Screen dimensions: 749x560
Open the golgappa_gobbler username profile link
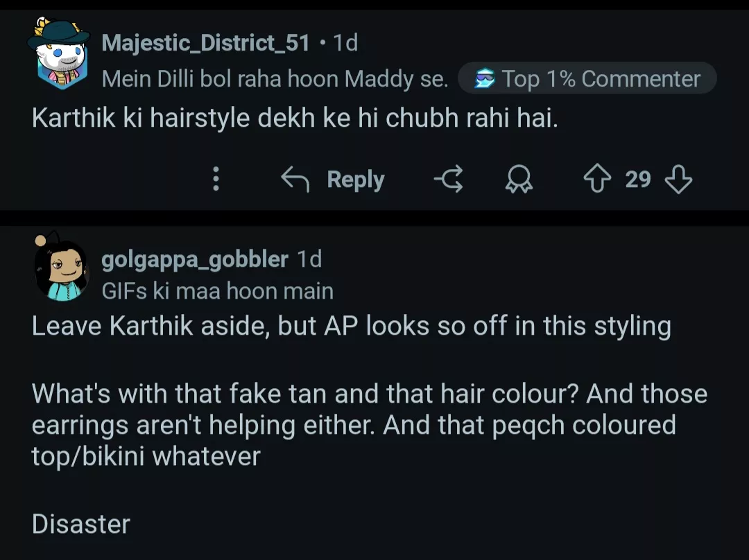click(x=194, y=259)
